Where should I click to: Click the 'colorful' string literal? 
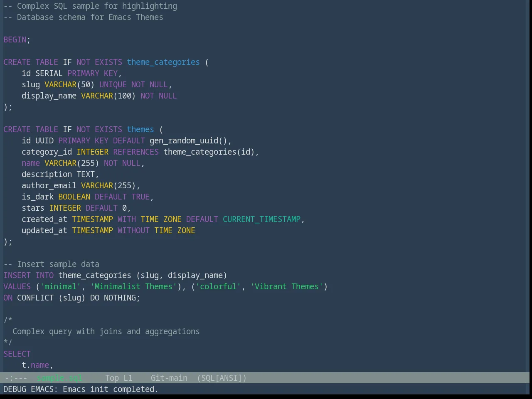[x=218, y=286]
